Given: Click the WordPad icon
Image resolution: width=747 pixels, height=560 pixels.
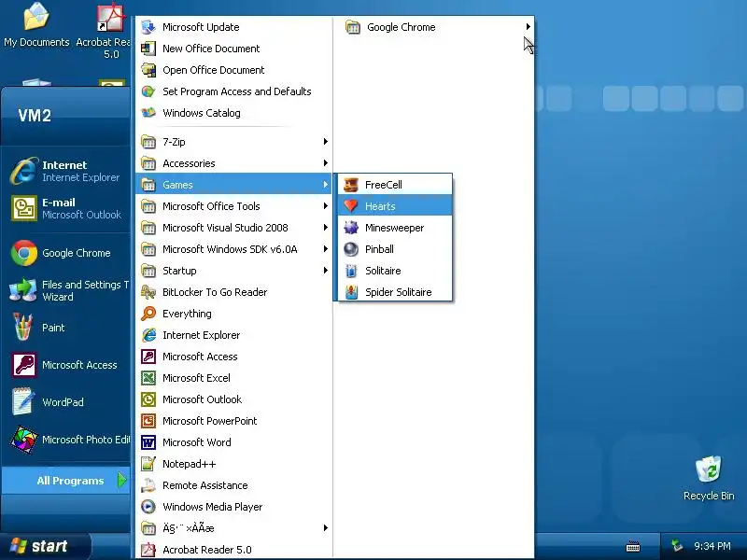Looking at the screenshot, I should click(22, 401).
